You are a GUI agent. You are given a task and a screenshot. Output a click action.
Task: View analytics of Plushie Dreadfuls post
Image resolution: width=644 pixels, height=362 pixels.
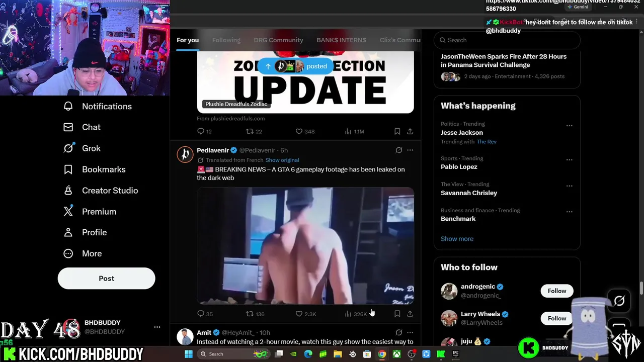(354, 131)
